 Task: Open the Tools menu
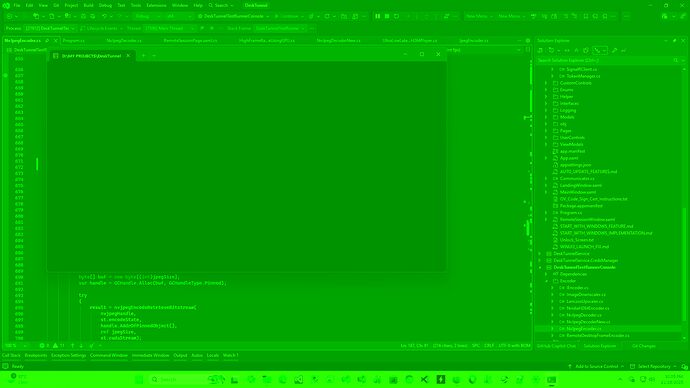[x=136, y=5]
